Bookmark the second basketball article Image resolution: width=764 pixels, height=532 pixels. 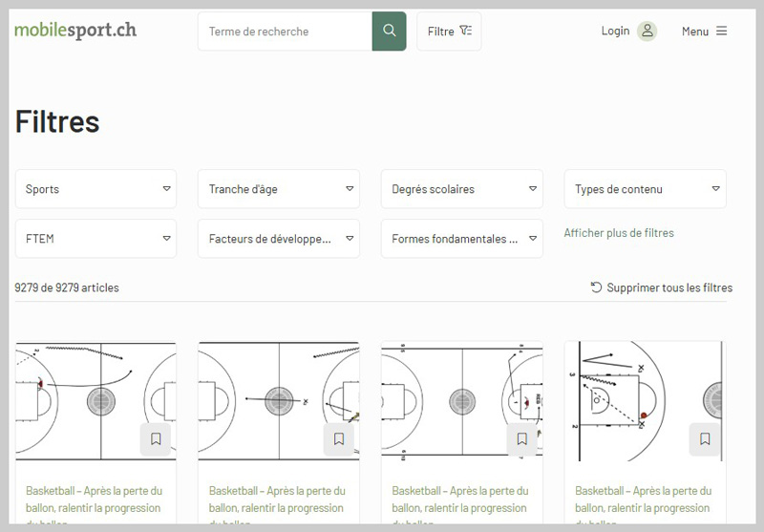(x=339, y=439)
